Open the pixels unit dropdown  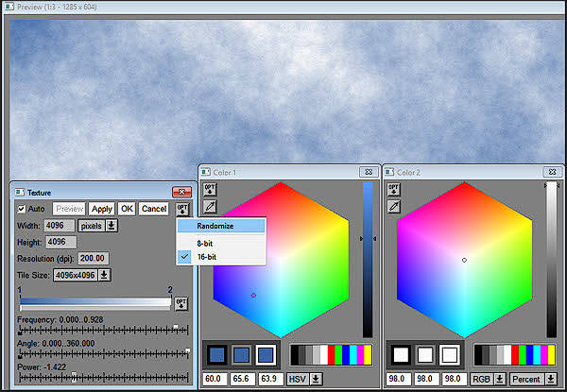[97, 226]
